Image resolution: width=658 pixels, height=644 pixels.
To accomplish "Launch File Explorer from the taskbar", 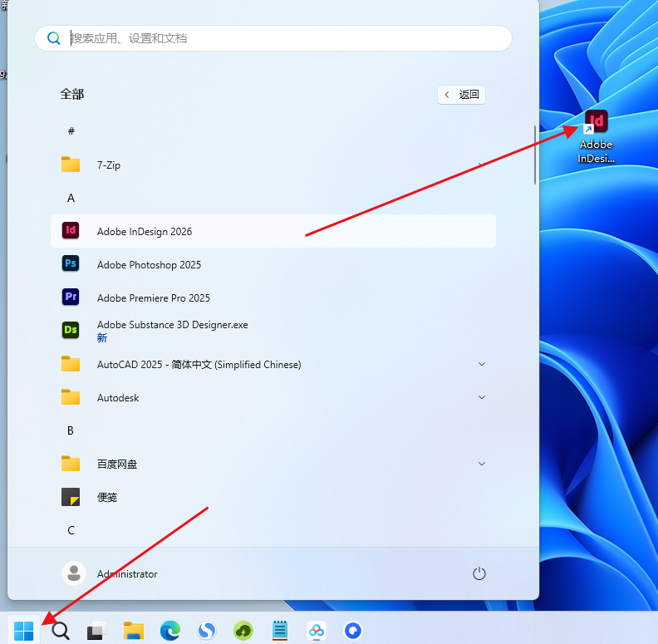I will (x=134, y=631).
